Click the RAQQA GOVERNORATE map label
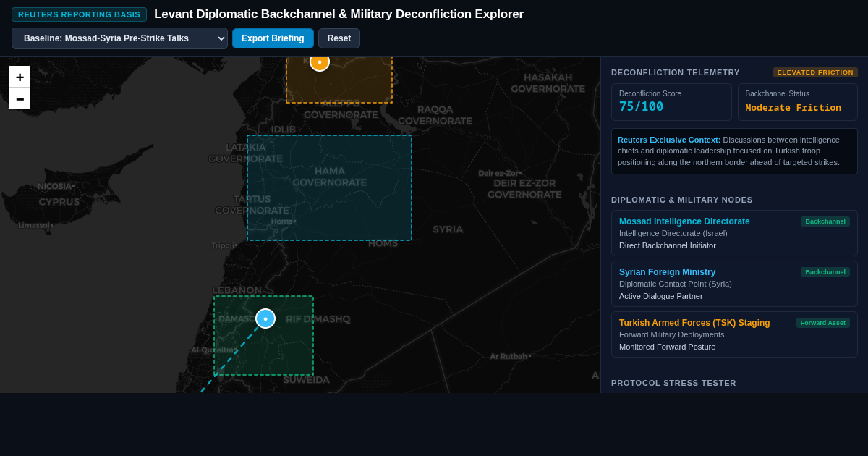This screenshot has height=456, width=868. pyautogui.click(x=435, y=115)
